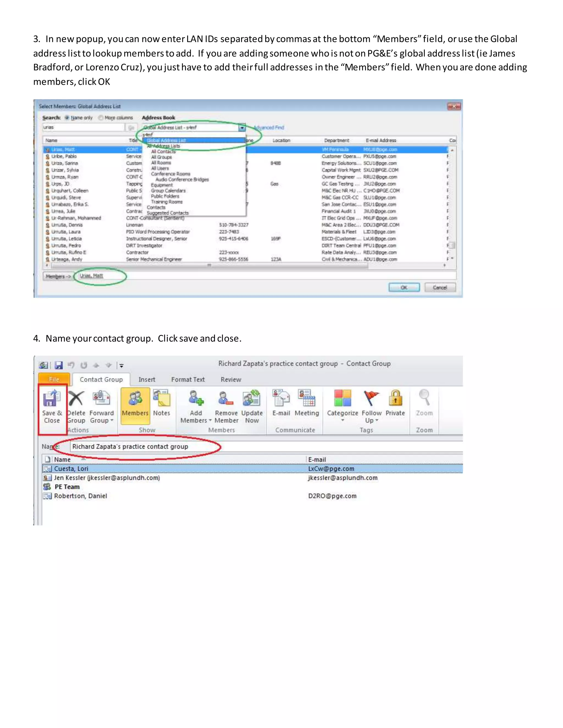Screen dimensions: 563x728
Task: Expand the Categorize dropdown arrow
Action: tap(343, 420)
